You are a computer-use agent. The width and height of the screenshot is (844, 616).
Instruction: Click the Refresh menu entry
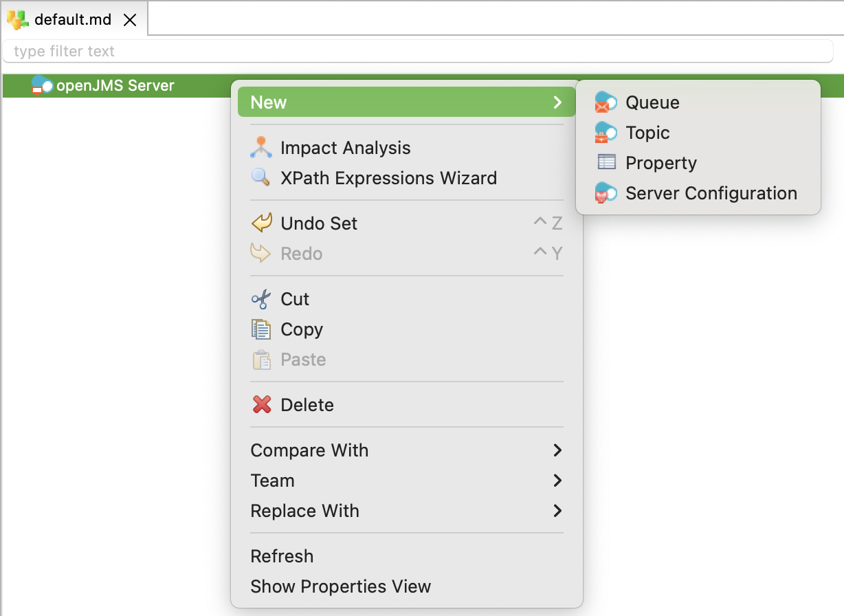pyautogui.click(x=282, y=555)
